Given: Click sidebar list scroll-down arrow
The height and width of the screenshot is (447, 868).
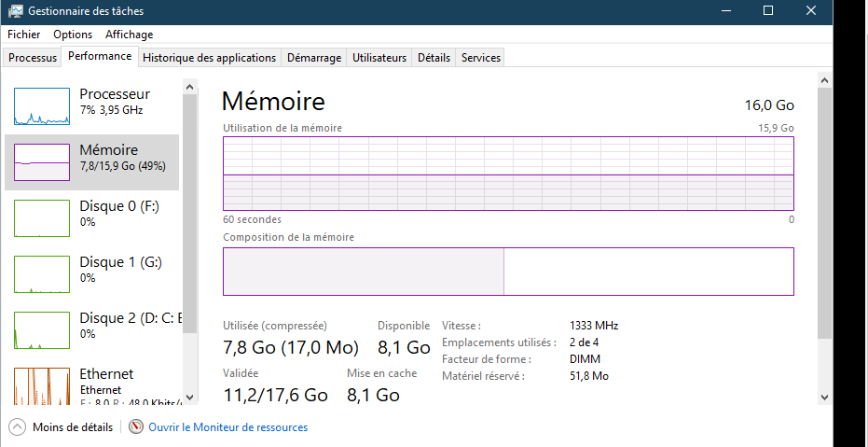Looking at the screenshot, I should point(190,398).
